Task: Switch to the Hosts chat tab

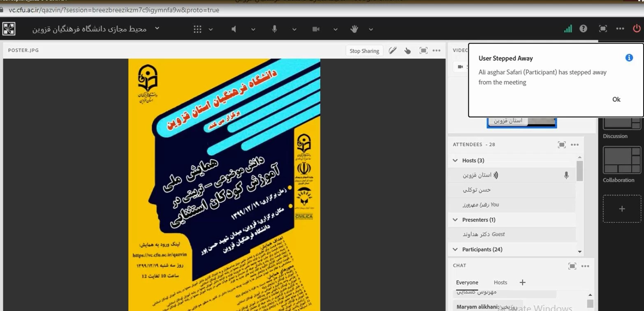Action: [x=500, y=282]
